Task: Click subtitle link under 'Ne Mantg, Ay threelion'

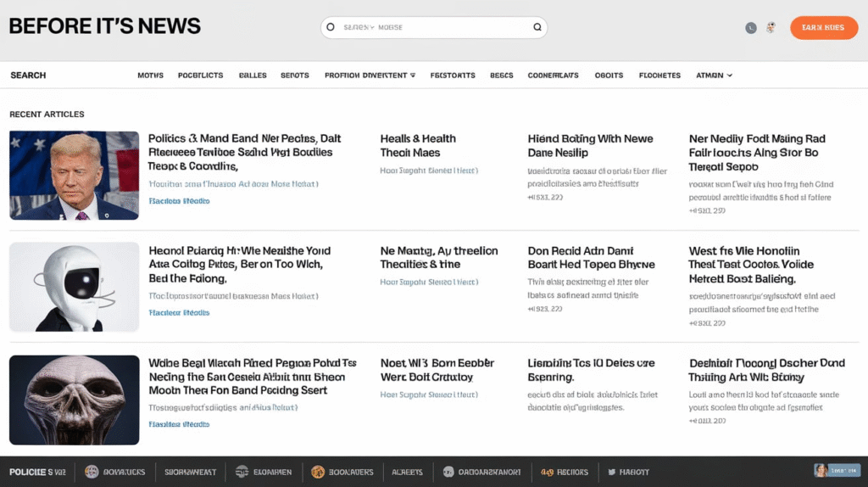Action: (x=429, y=282)
